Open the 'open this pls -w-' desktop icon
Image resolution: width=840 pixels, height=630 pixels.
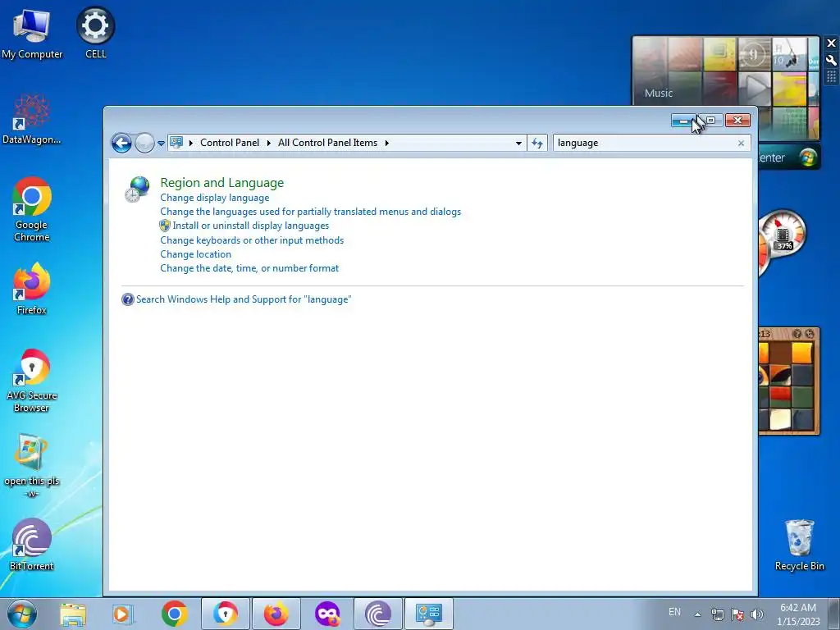[32, 466]
